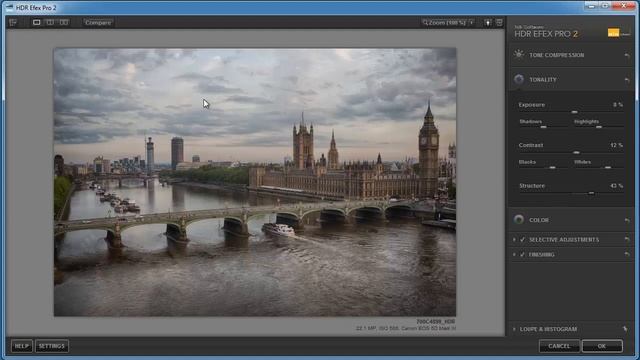
Task: Adjust the Structure slider handle
Action: (591, 193)
